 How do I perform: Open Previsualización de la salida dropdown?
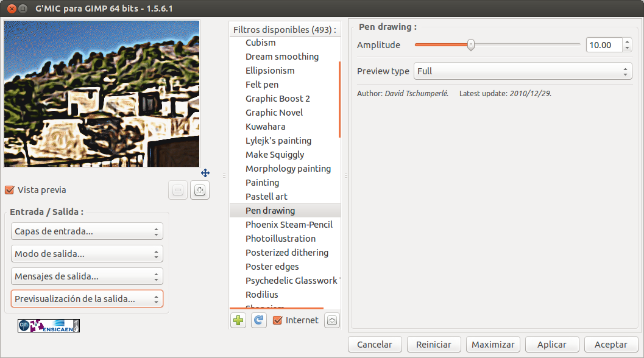pos(87,299)
